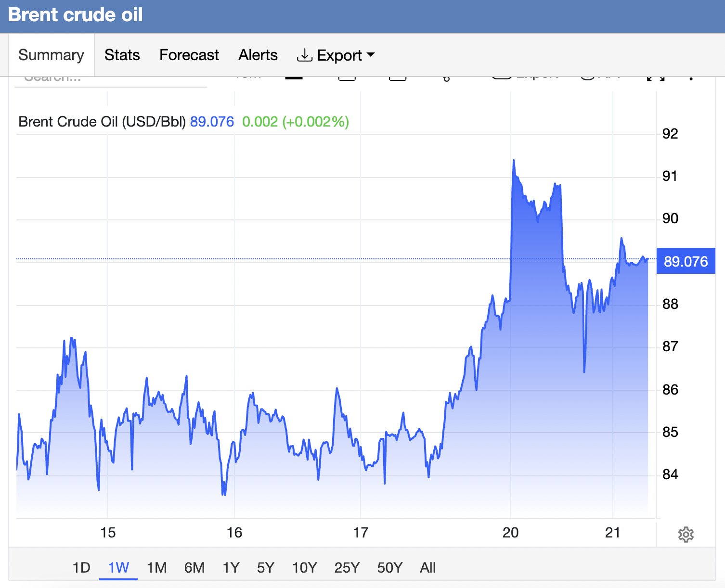
Task: Switch chart to 1M range
Action: pyautogui.click(x=157, y=568)
